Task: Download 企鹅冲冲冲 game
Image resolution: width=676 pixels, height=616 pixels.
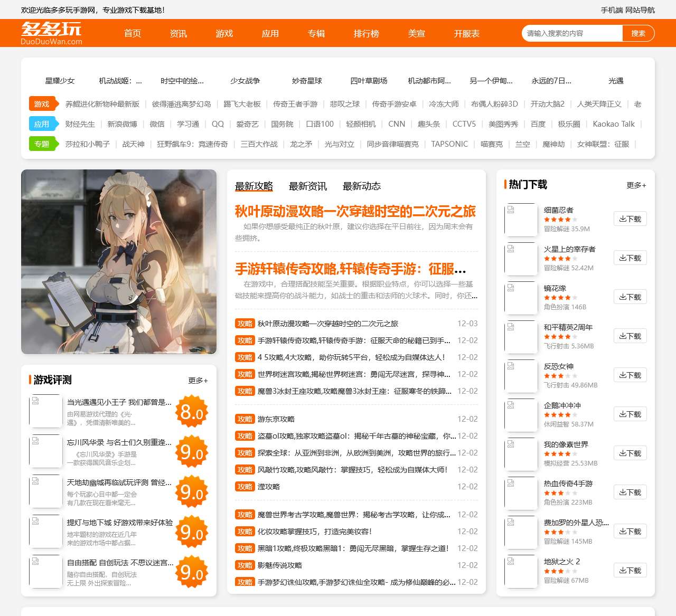Action: [630, 414]
